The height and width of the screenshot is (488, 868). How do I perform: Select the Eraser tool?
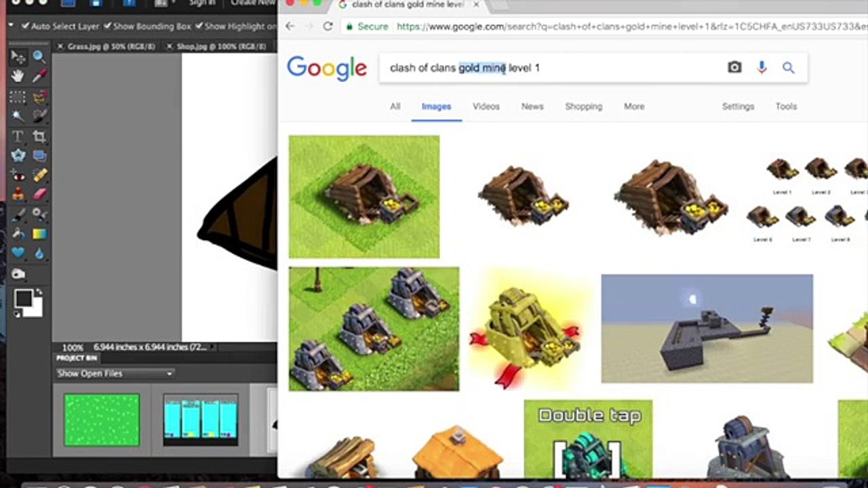(39, 195)
